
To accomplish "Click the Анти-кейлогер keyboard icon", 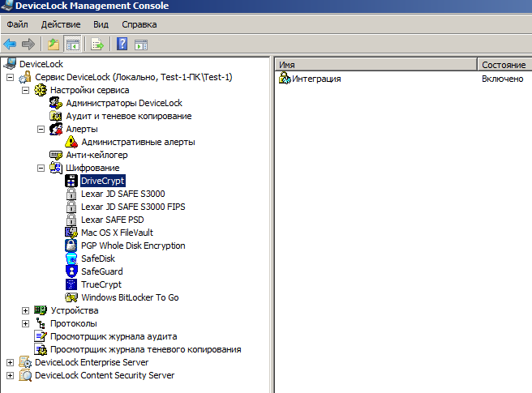I will (56, 155).
